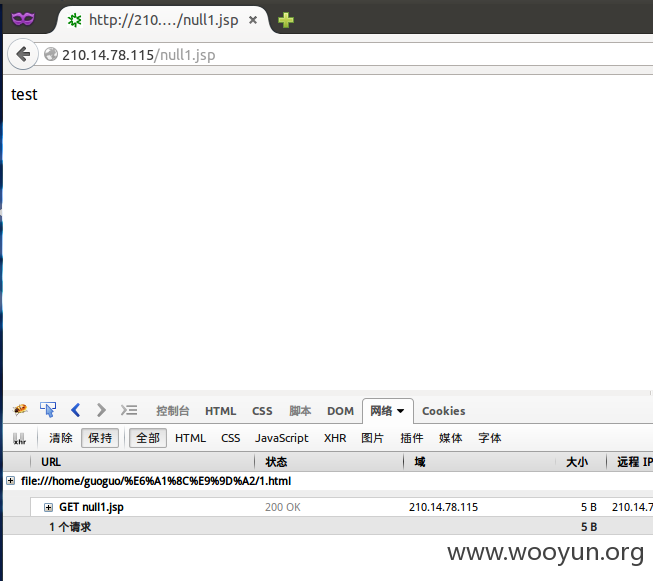
Task: Select the http://210..../null1.jsp tab
Action: coord(163,20)
